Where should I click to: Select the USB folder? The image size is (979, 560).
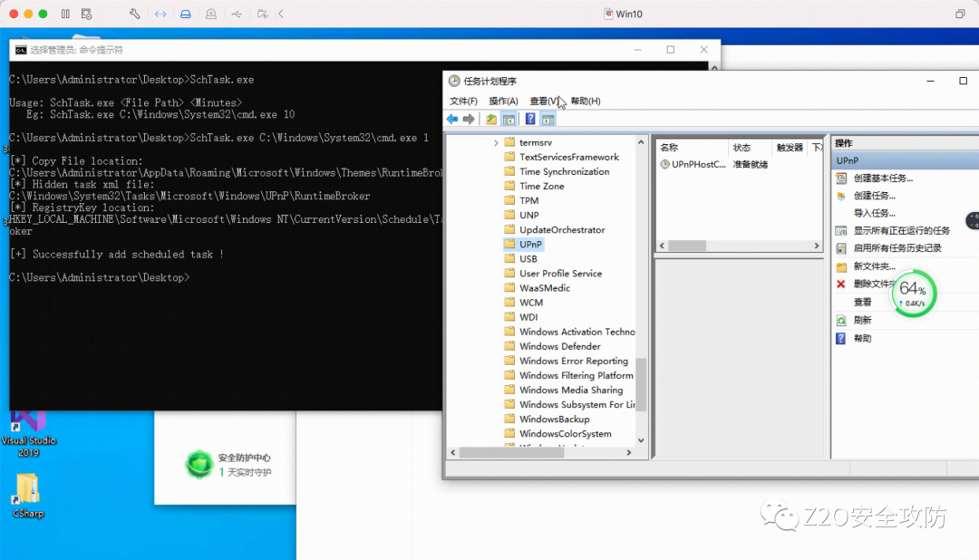click(528, 258)
